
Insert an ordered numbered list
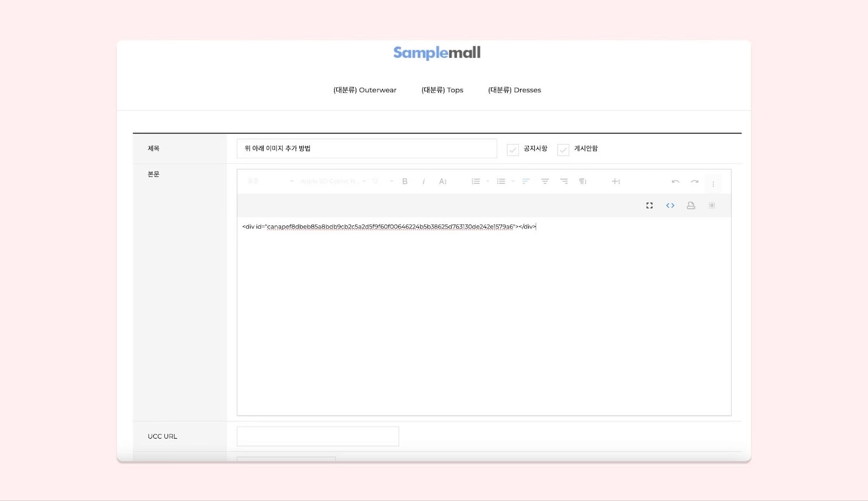pos(476,182)
